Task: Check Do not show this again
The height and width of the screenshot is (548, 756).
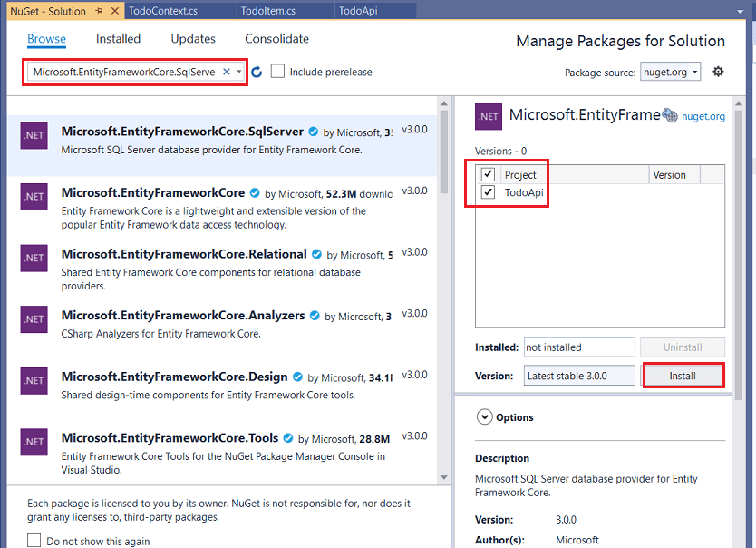Action: (x=32, y=539)
